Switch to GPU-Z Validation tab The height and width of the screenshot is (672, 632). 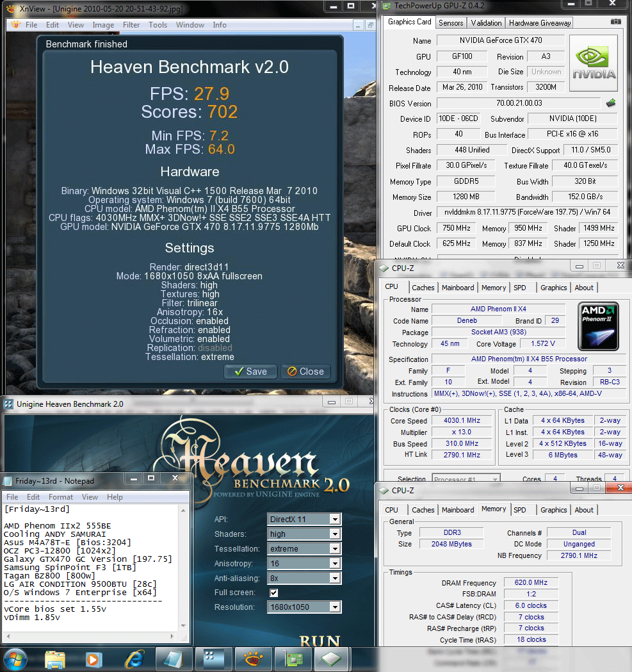tap(486, 23)
